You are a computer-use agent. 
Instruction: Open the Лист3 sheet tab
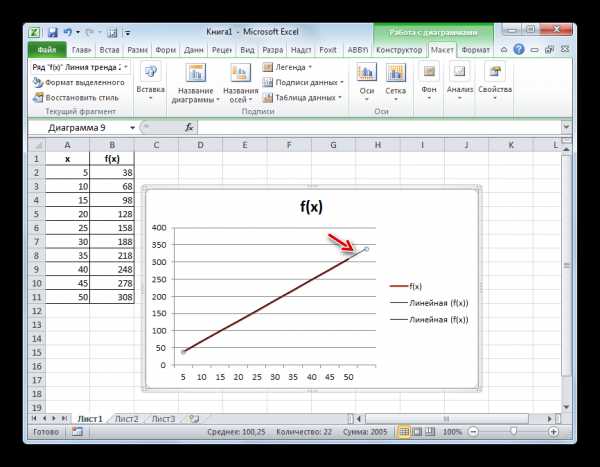point(163,419)
